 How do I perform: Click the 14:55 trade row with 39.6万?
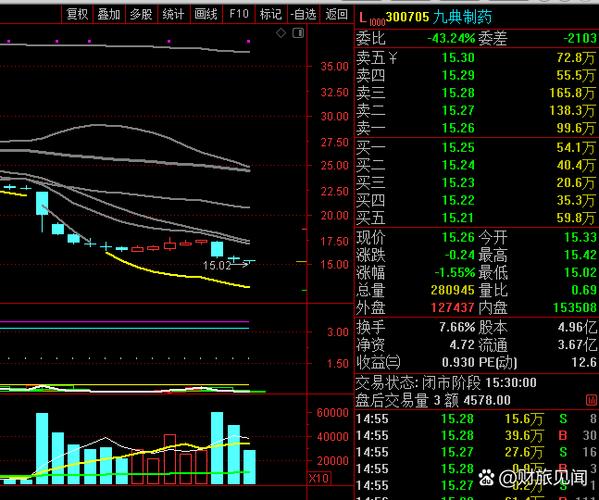pyautogui.click(x=476, y=435)
